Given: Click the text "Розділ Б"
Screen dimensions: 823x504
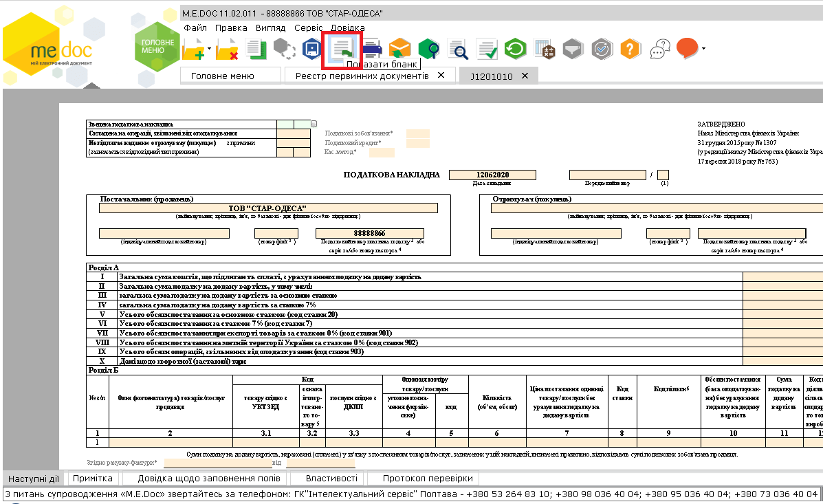Looking at the screenshot, I should click(103, 370).
